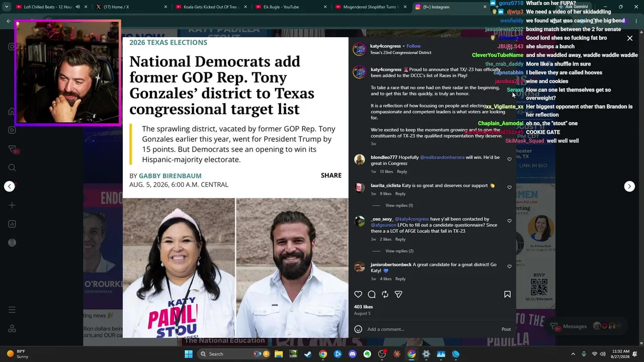The height and width of the screenshot is (362, 644).
Task: Tap the repost icon under the post
Action: pos(385,294)
